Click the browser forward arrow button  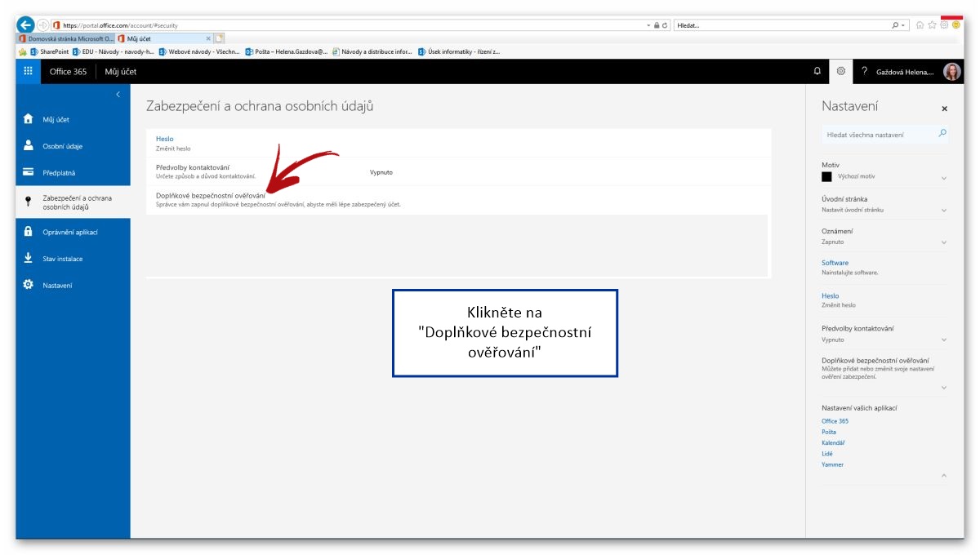coord(42,25)
